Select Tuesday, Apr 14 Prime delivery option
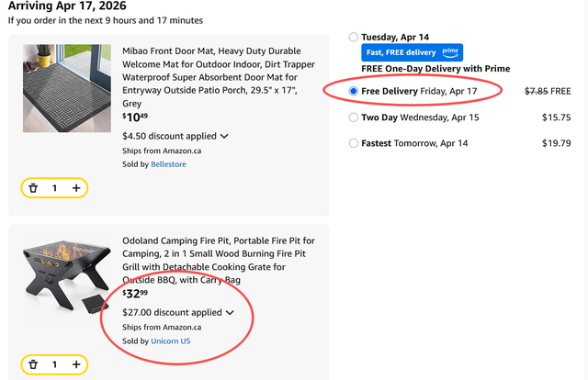Image resolution: width=588 pixels, height=380 pixels. [x=355, y=38]
